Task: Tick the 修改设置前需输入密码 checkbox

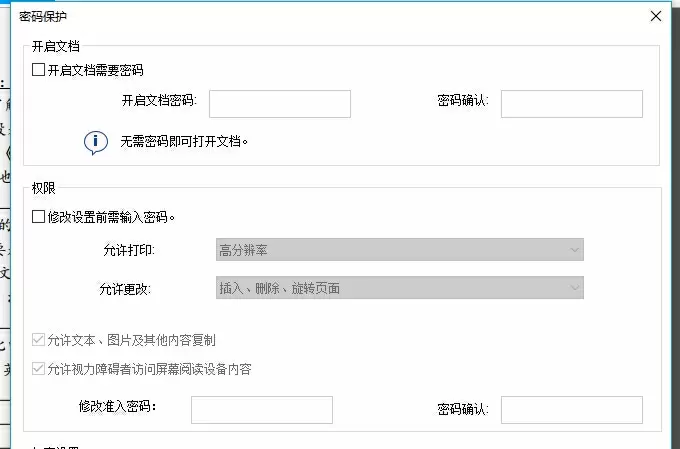Action: [39, 217]
